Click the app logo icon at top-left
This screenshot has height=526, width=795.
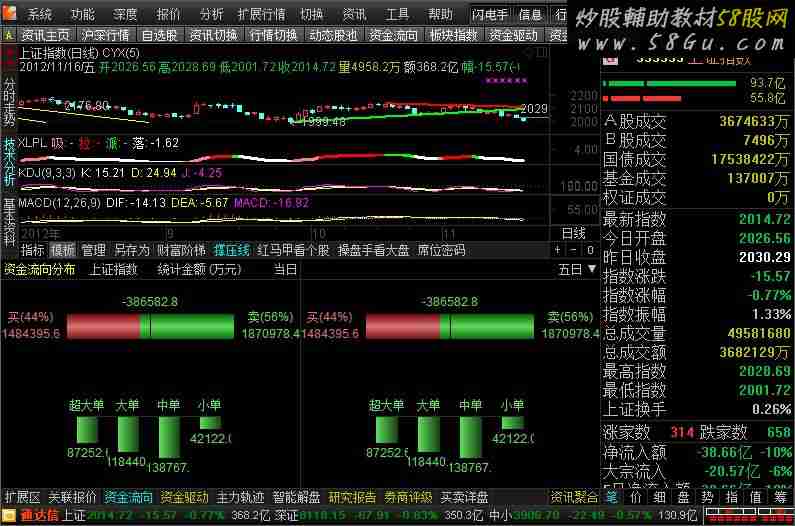click(10, 13)
